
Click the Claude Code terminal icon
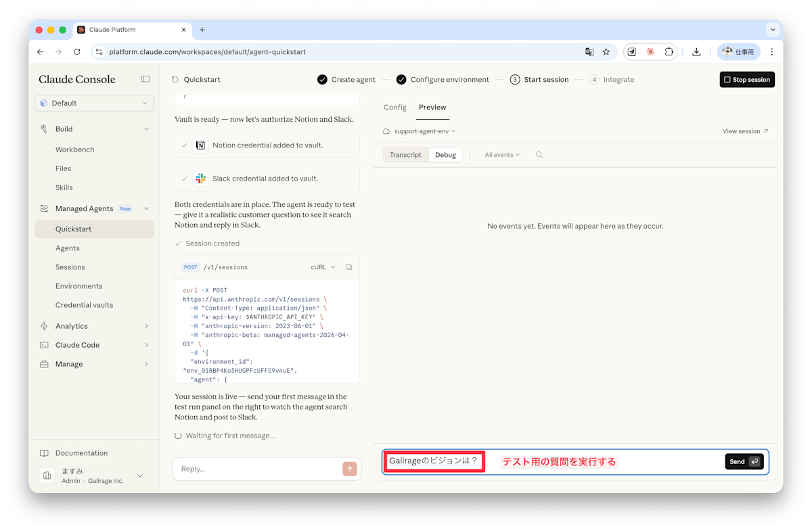point(44,345)
